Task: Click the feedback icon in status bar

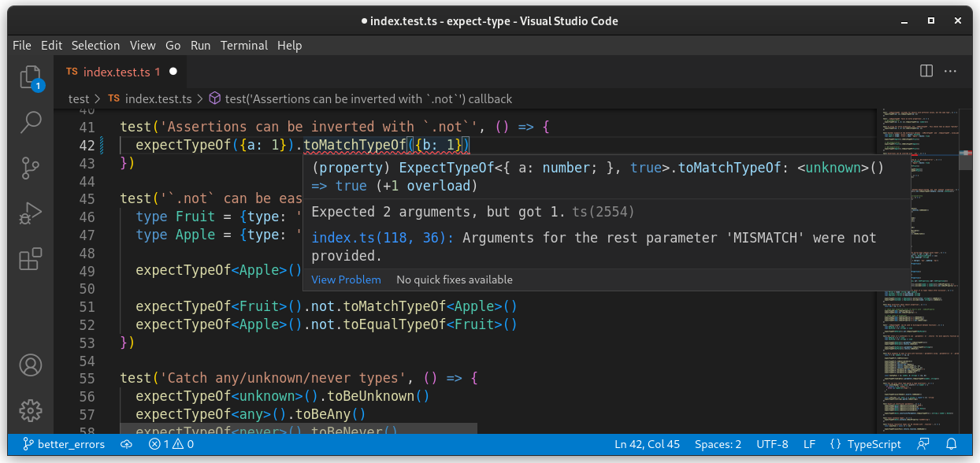Action: click(x=923, y=444)
